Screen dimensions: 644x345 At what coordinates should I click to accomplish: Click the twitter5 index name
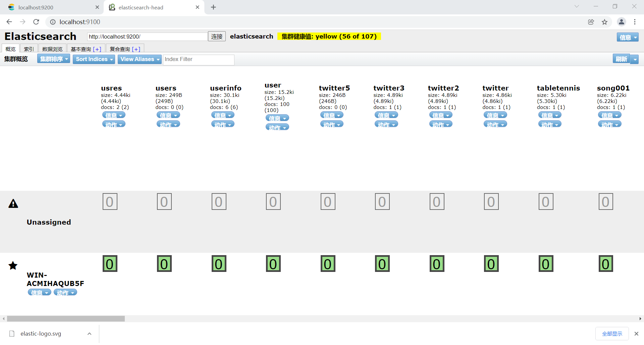coord(334,88)
